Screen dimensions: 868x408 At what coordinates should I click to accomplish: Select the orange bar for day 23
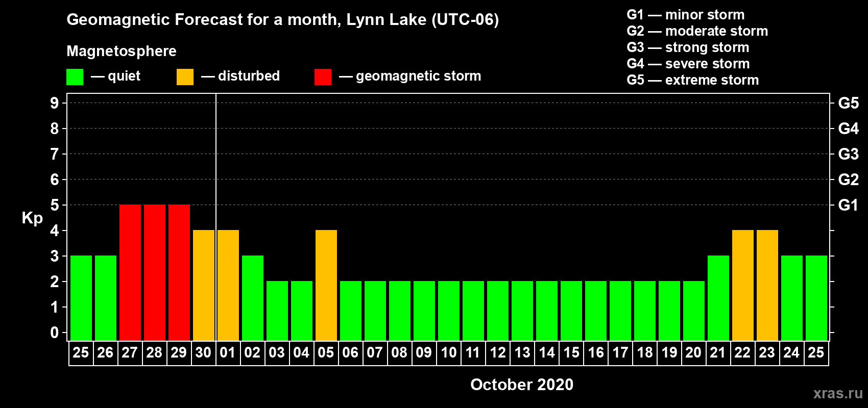pos(767,286)
